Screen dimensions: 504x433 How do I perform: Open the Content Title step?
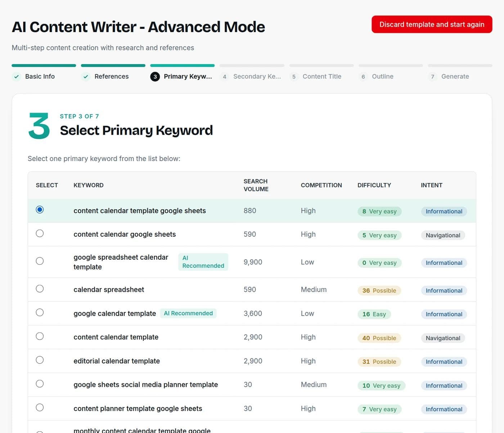click(x=322, y=76)
